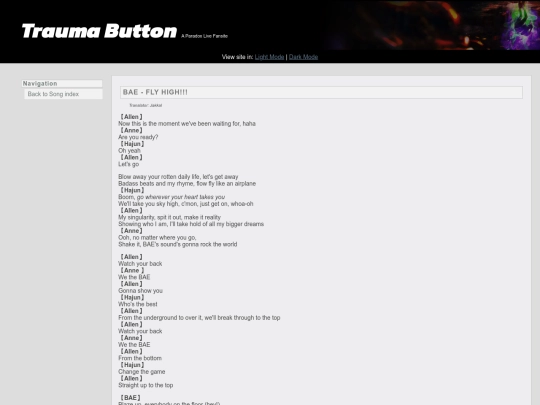Click lyric 'Shake it, BAE's sound's gonna rock the world'
This screenshot has height=405, width=540.
pyautogui.click(x=178, y=245)
